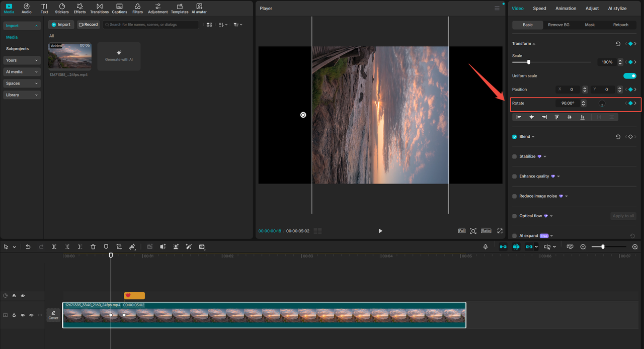Viewport: 644px width, 349px height.
Task: Open the Transitions panel
Action: [99, 8]
